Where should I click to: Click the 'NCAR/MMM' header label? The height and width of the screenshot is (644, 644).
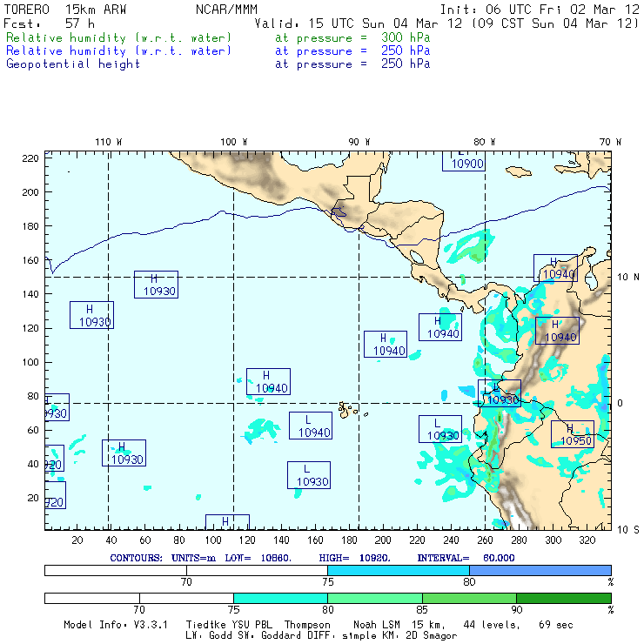coord(226,10)
